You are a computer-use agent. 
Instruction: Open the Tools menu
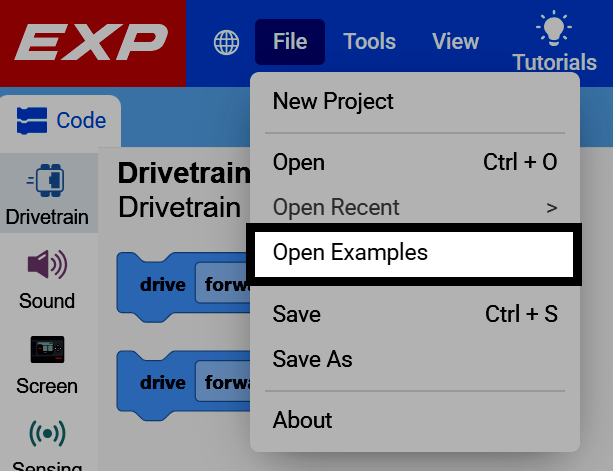point(369,41)
